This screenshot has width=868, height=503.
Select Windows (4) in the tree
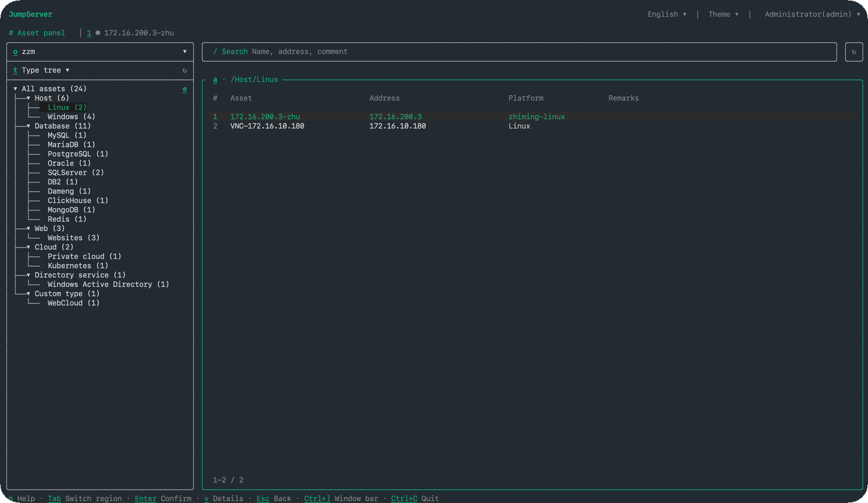coord(71,117)
